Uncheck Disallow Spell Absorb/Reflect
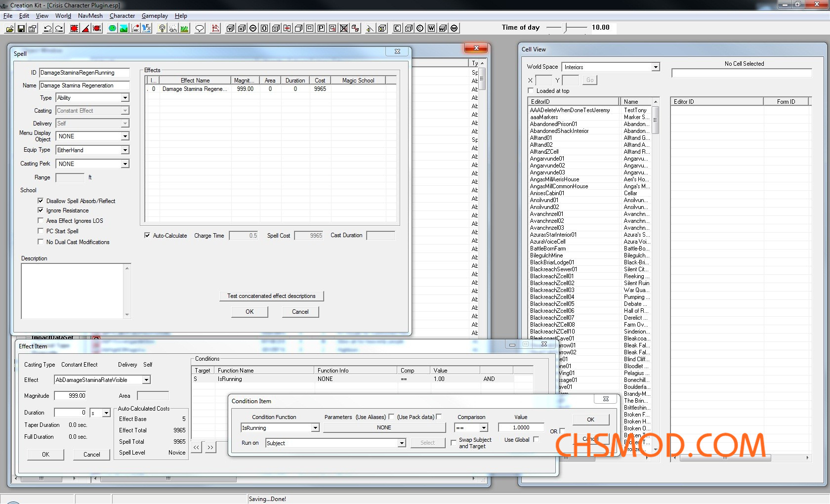This screenshot has height=504, width=830. 41,201
